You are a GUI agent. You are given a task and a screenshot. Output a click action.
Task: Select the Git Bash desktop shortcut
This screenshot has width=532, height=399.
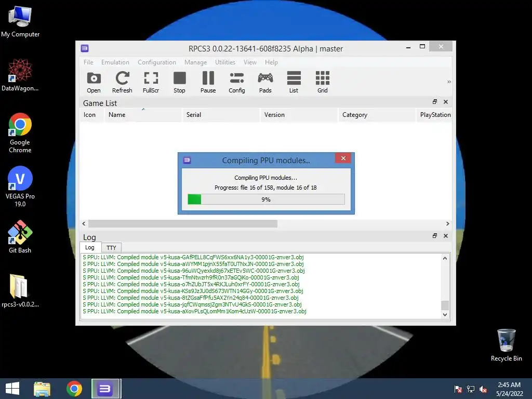pyautogui.click(x=20, y=237)
